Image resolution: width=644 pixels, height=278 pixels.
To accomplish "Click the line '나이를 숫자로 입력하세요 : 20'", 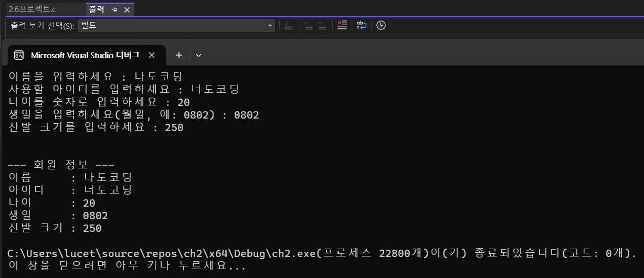I will point(99,102).
